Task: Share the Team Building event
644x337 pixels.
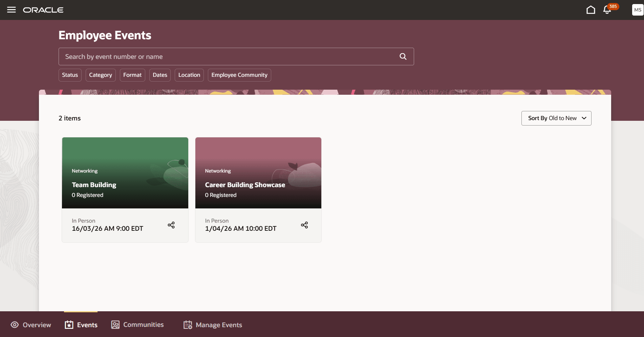Action: coord(171,225)
